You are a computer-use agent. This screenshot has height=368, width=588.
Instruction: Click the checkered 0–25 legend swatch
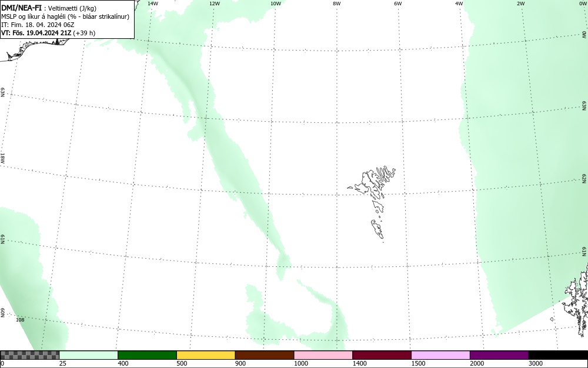pos(29,355)
